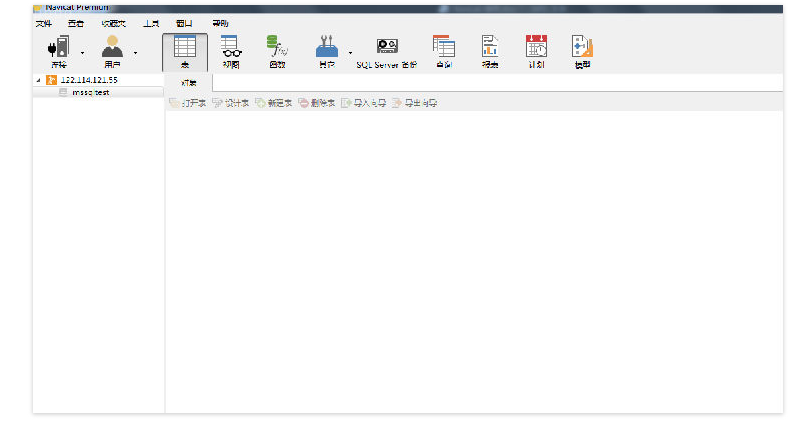Open the File (文件) menu
Image resolution: width=788 pixels, height=427 pixels.
click(x=43, y=22)
